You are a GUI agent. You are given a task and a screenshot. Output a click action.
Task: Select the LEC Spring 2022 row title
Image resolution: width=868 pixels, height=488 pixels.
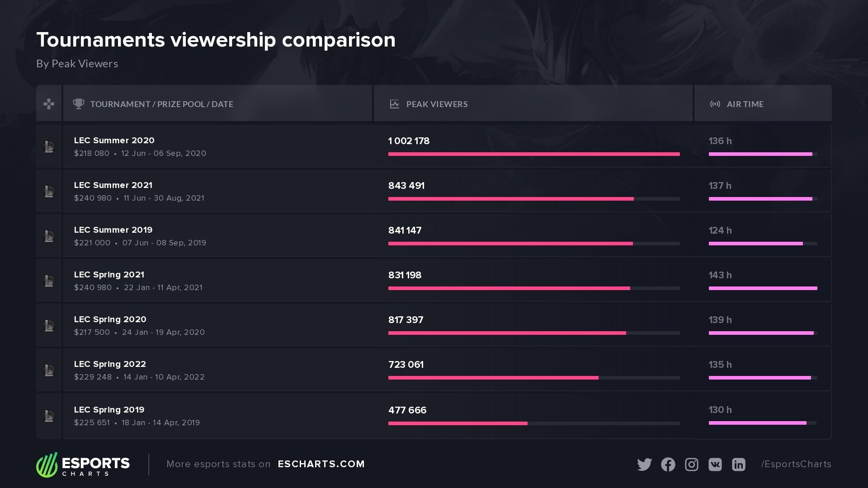[110, 364]
